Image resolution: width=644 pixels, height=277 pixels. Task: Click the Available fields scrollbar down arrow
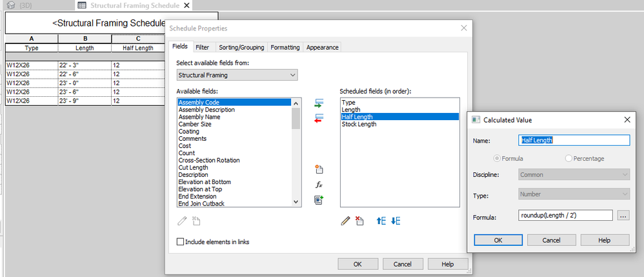(x=296, y=201)
